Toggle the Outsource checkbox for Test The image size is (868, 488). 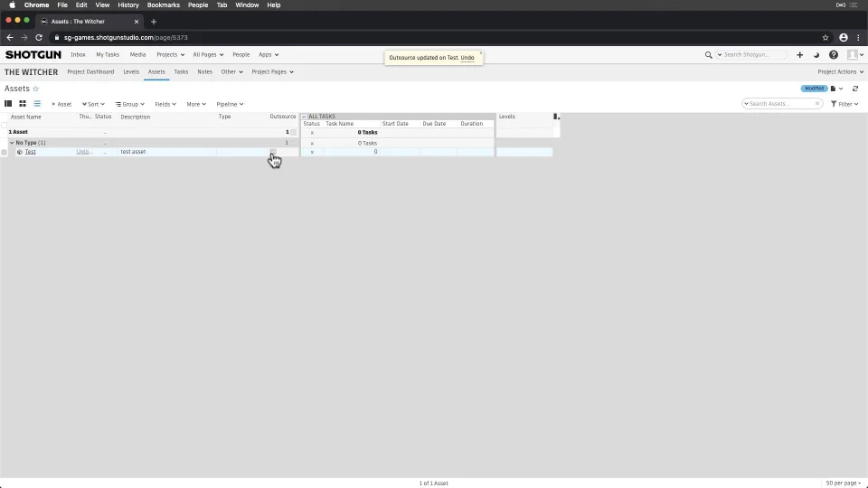(272, 152)
